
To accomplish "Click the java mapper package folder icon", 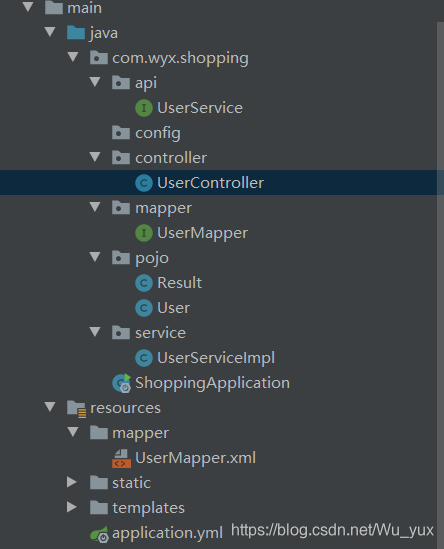I will coord(121,208).
